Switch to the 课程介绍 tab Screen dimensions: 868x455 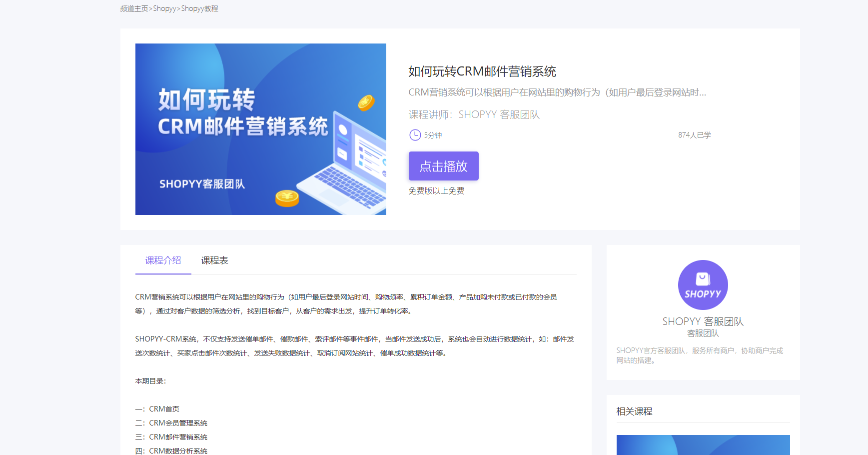[163, 260]
